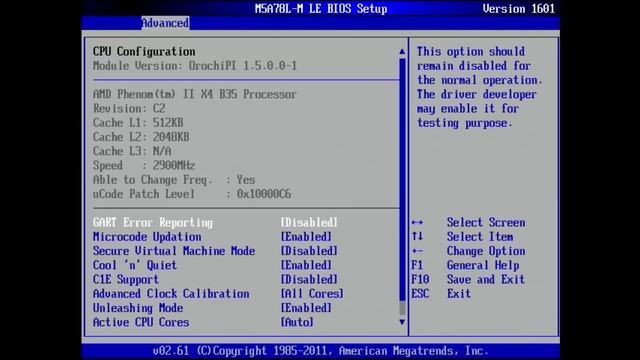Screen dimensions: 640x360
Task: Click the CPU Configuration heading
Action: [x=144, y=51]
